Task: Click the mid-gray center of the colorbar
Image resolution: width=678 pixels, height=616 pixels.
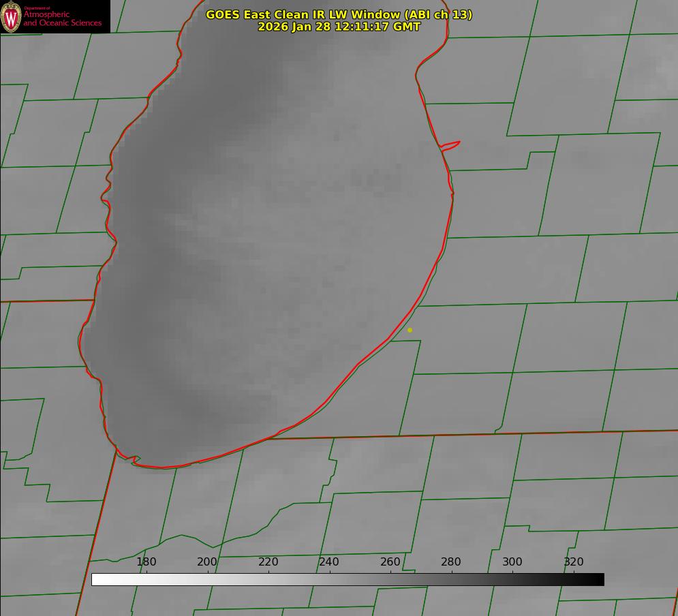Action: 348,579
